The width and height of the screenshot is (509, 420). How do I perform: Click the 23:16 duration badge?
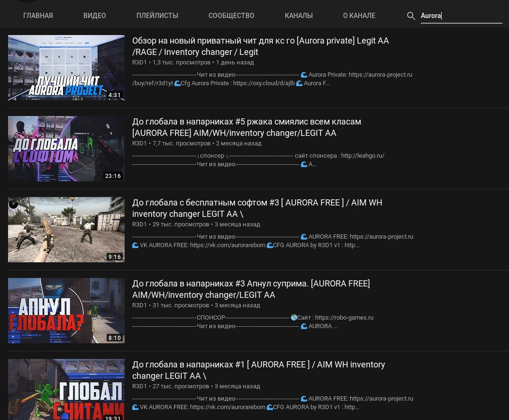coord(113,176)
